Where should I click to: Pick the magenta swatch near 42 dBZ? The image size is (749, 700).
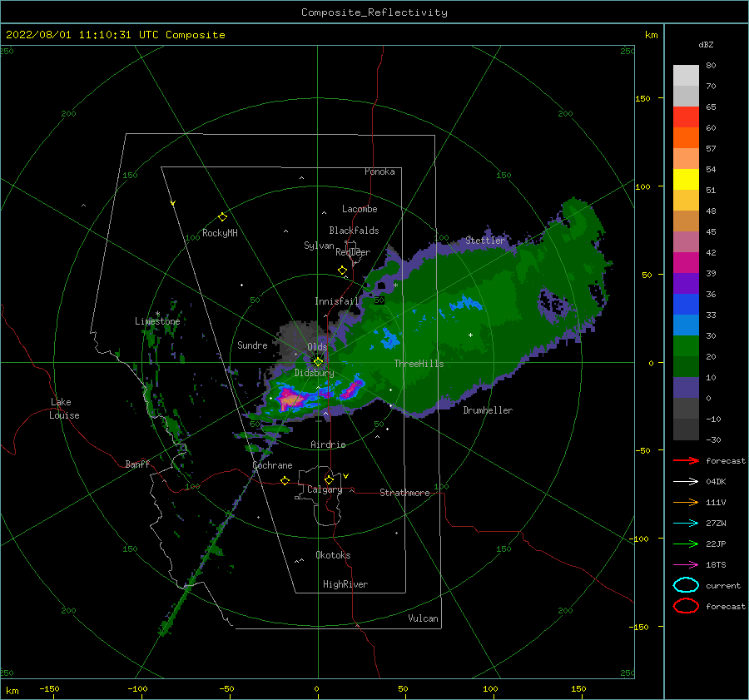(x=686, y=263)
